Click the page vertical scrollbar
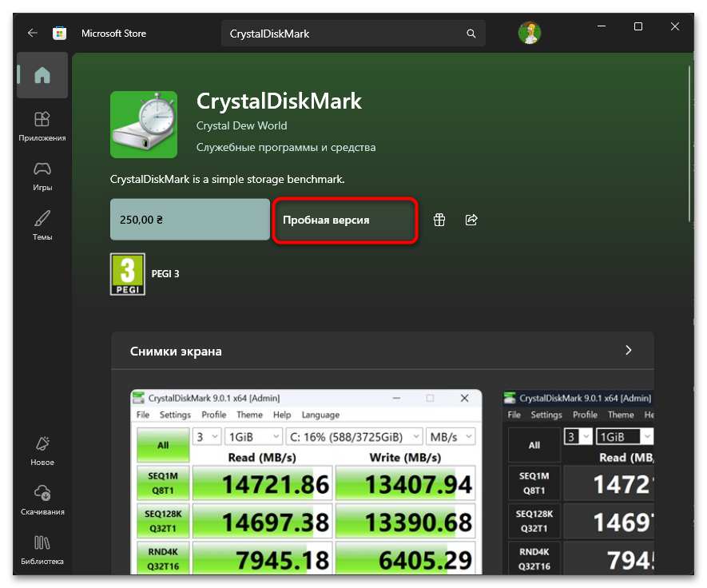 coord(689,143)
